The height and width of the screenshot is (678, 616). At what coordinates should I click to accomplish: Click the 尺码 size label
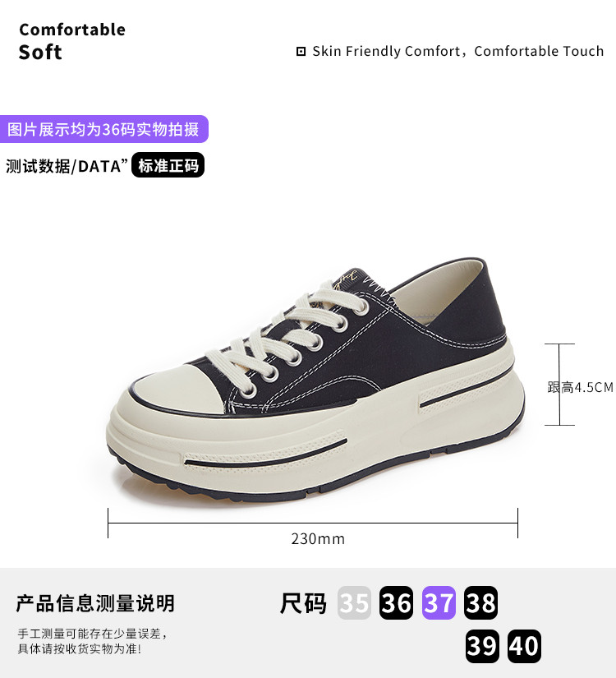click(303, 603)
